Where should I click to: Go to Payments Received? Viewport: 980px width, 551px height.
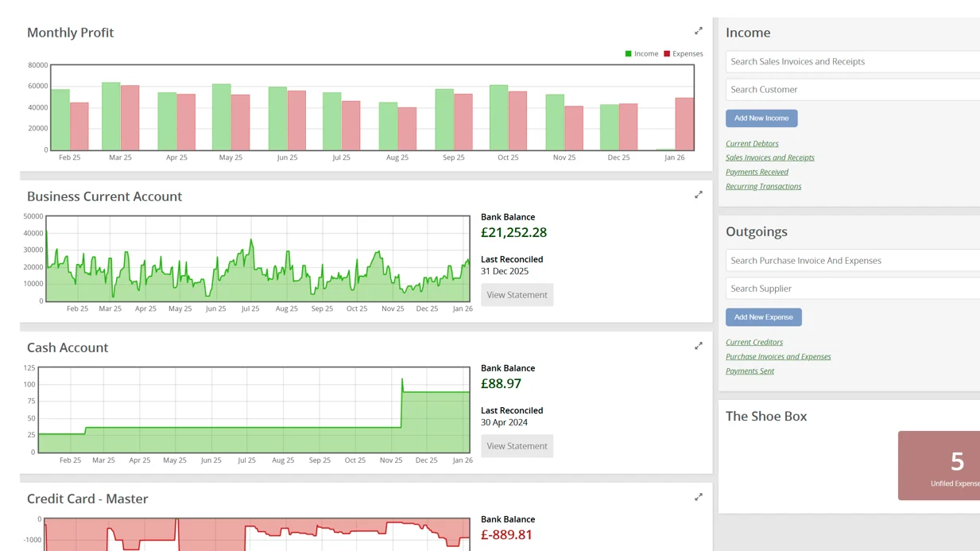pyautogui.click(x=757, y=172)
